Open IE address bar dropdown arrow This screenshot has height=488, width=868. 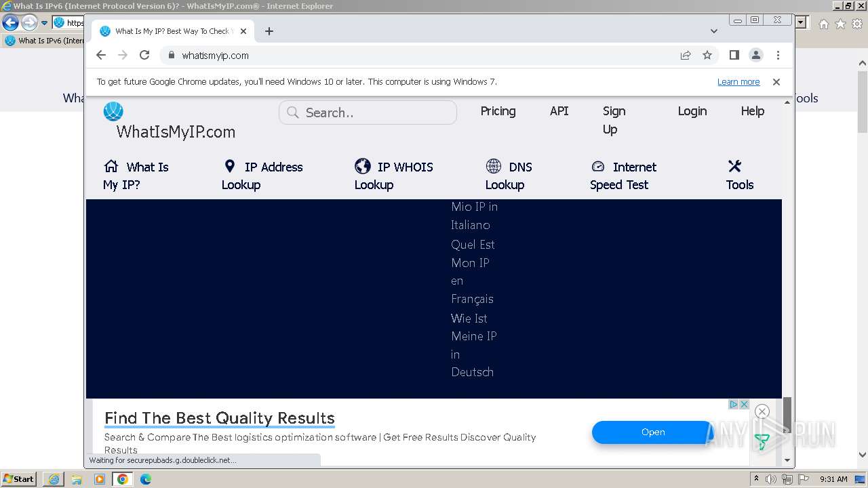point(802,23)
